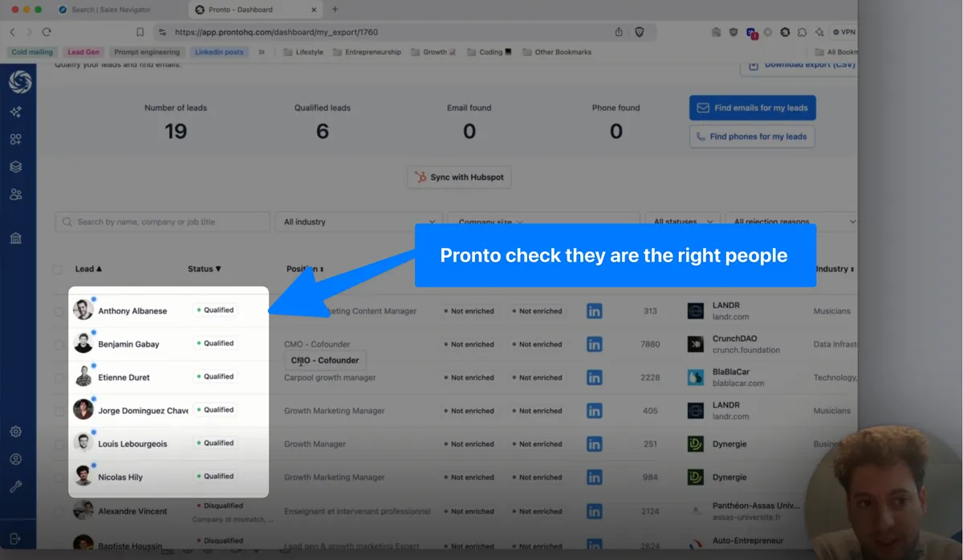Expand the bookmarks overflow chevron
Screen dimensions: 963x560
click(x=262, y=52)
